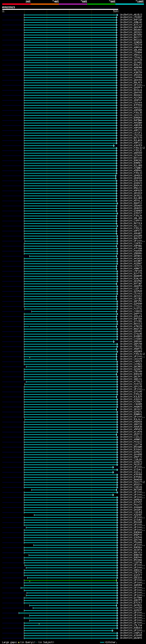
Task: Click the orange ~40% identity color bar
Action: [45, 4]
